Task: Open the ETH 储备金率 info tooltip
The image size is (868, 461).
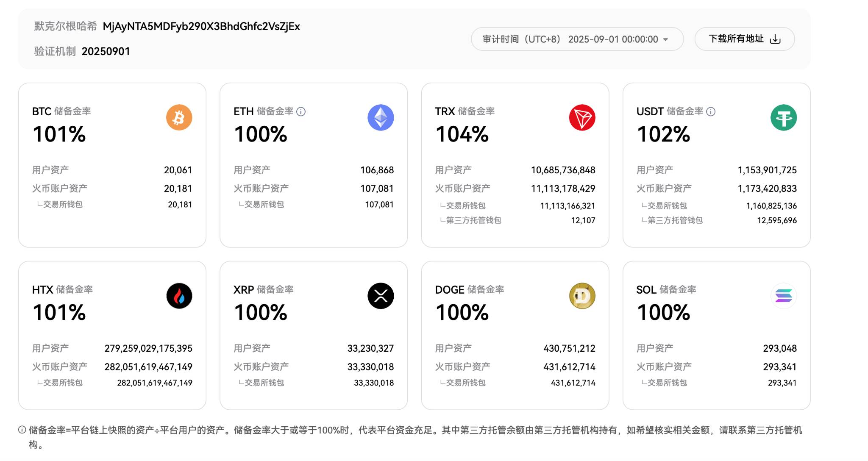Action: click(x=301, y=111)
